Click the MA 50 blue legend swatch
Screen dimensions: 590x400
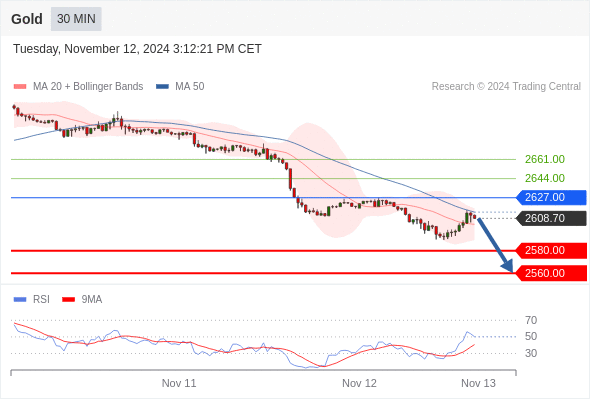(x=162, y=87)
